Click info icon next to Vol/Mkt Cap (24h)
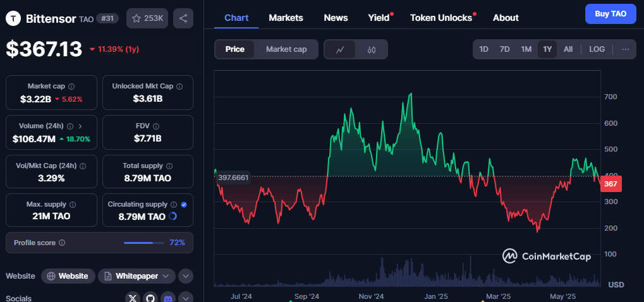The image size is (644, 302). tap(83, 166)
